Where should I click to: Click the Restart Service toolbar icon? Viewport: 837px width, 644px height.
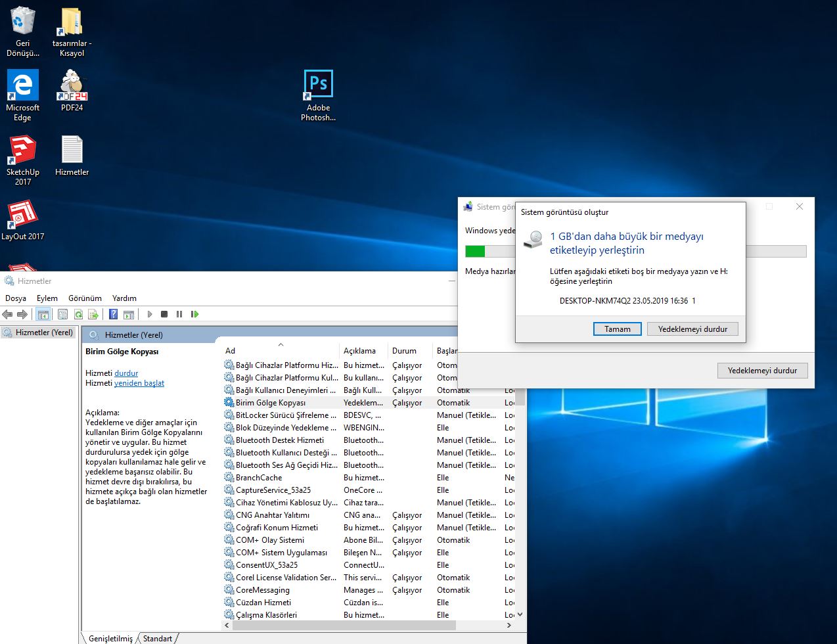pyautogui.click(x=194, y=314)
